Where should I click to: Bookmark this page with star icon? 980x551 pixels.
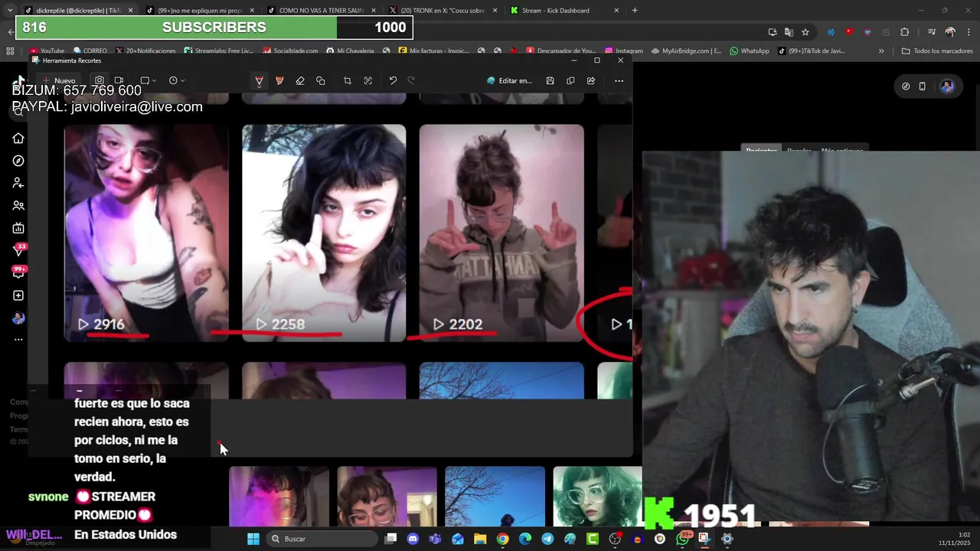coord(805,32)
